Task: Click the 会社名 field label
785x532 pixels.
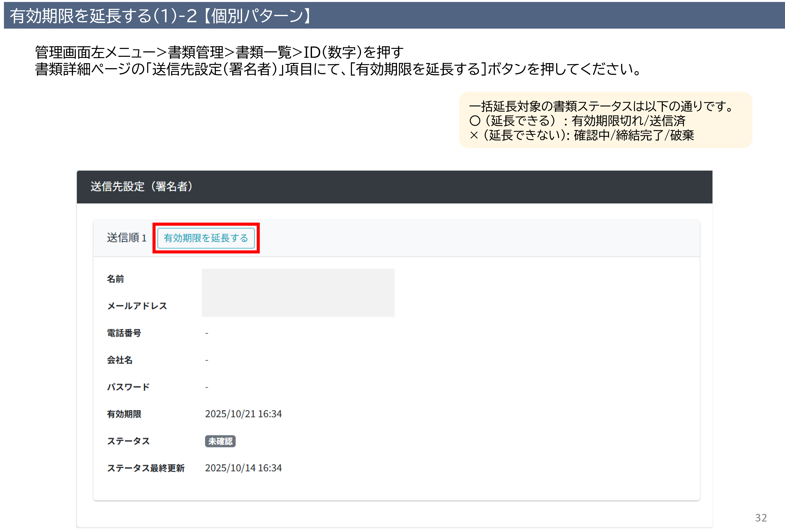Action: pyautogui.click(x=120, y=360)
